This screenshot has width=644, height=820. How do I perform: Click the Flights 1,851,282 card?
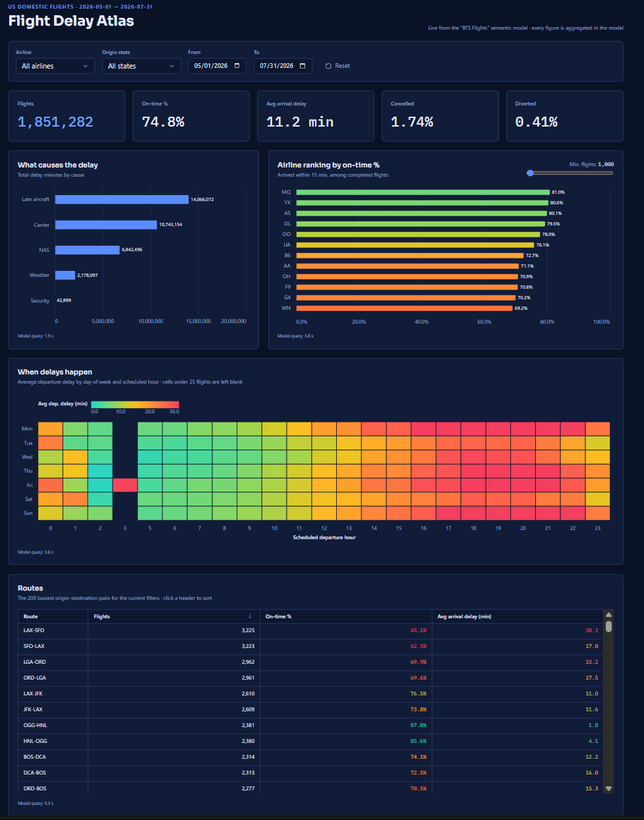(x=67, y=116)
